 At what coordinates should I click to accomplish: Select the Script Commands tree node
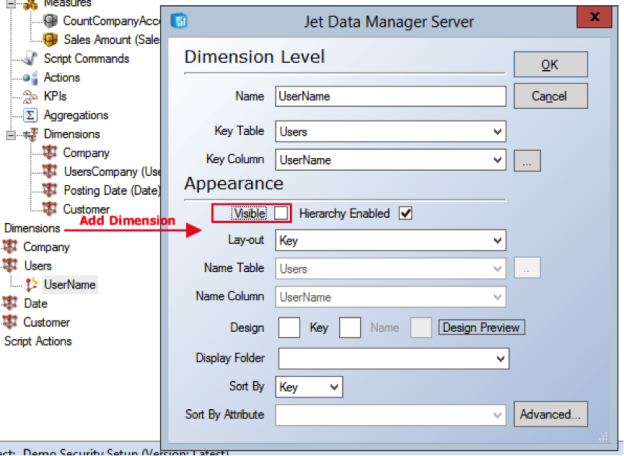point(86,58)
